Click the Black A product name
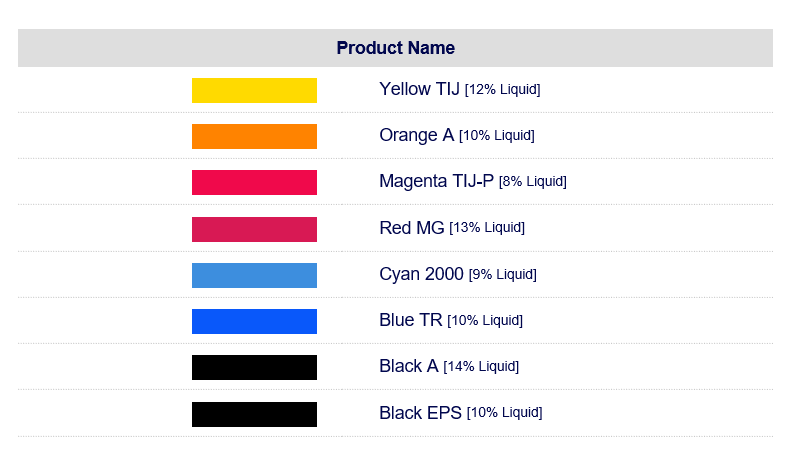 pyautogui.click(x=409, y=366)
